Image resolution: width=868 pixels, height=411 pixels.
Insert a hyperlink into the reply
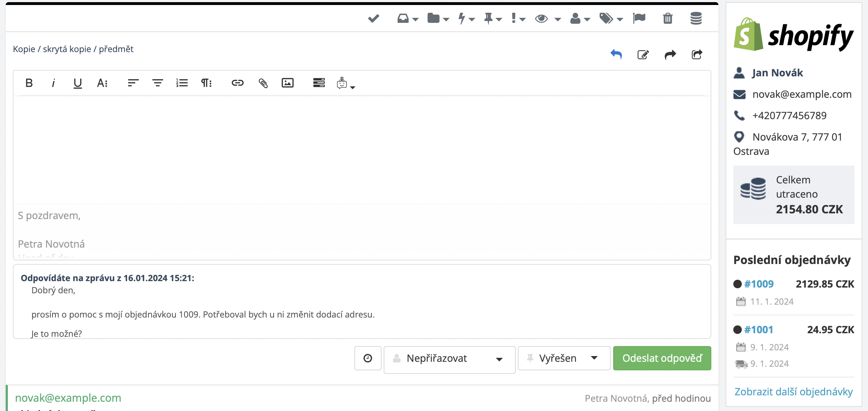(237, 83)
